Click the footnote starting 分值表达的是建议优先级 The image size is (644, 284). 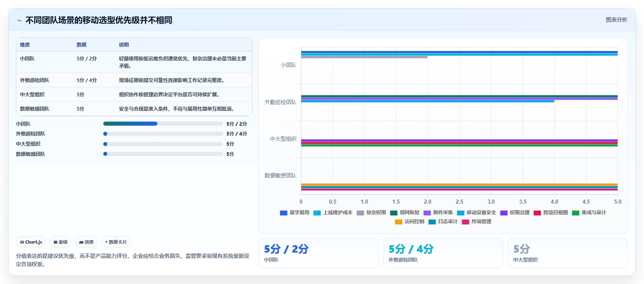click(x=133, y=260)
